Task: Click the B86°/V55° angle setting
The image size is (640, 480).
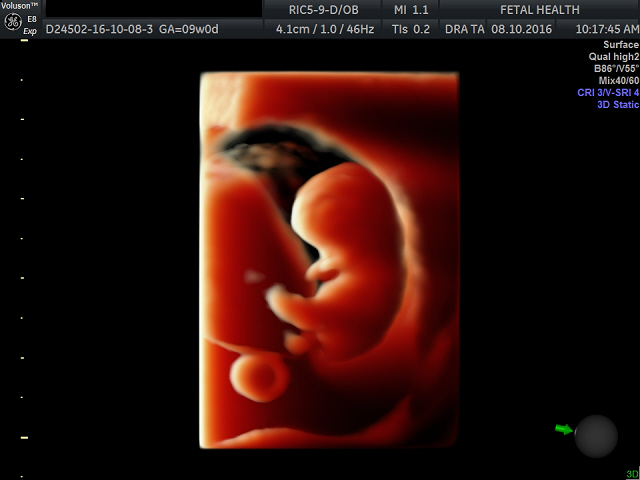Action: pyautogui.click(x=616, y=69)
